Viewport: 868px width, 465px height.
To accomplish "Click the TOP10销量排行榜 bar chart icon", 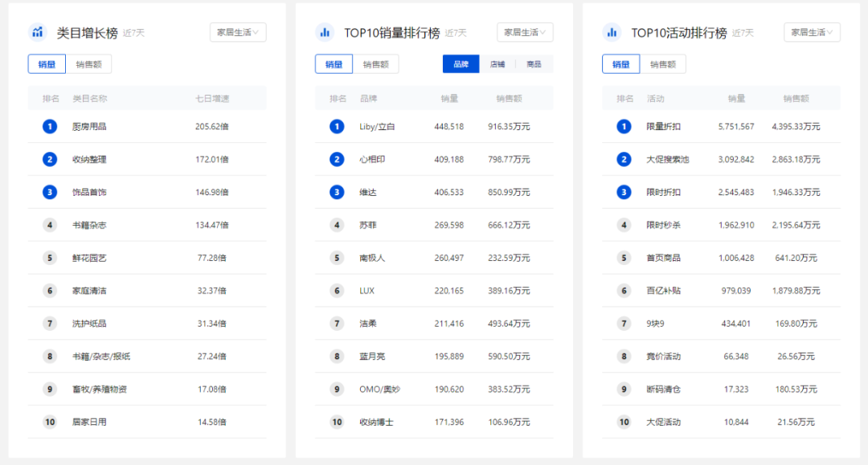I will click(325, 33).
